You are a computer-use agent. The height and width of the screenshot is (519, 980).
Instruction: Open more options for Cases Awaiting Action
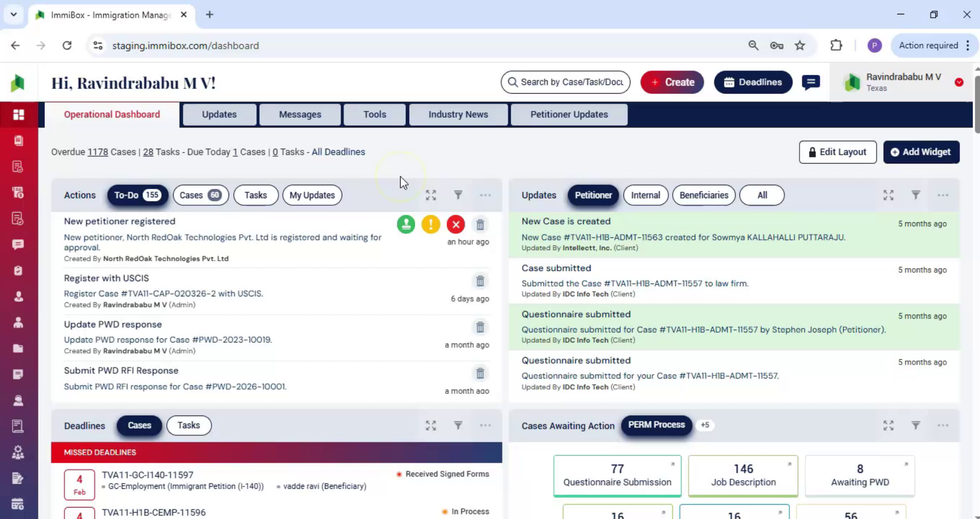click(x=943, y=425)
